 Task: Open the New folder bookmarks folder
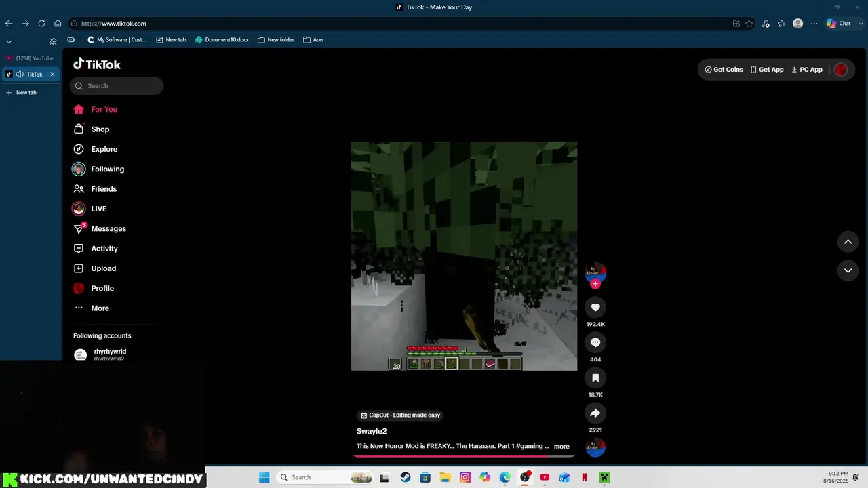coord(276,40)
